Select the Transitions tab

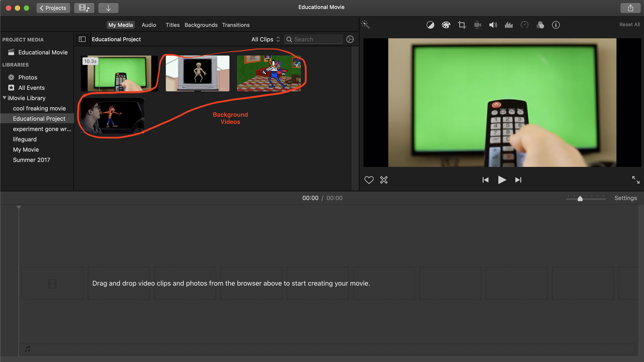(236, 25)
